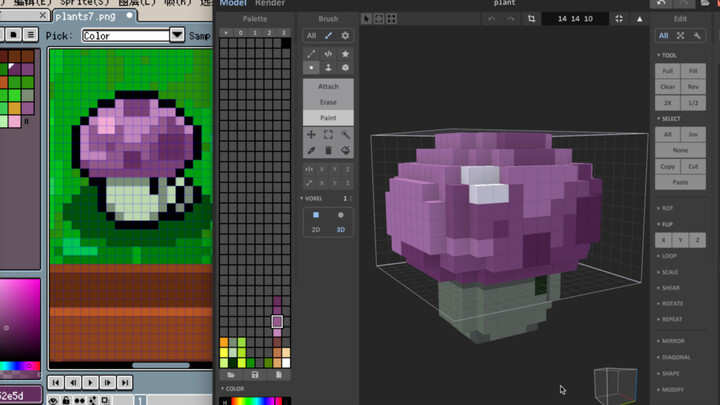Click the hamburger options button in Aseprite
Screen dimensions: 720x405
click(30, 34)
